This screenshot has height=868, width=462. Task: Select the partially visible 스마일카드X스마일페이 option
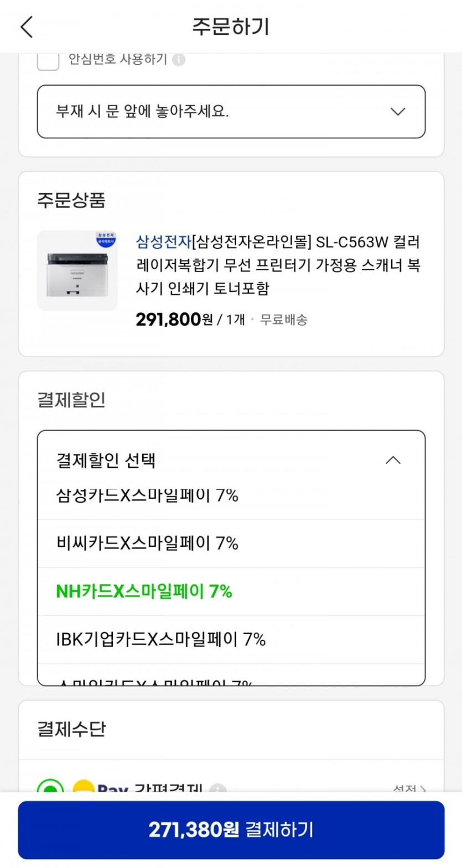tap(155, 681)
